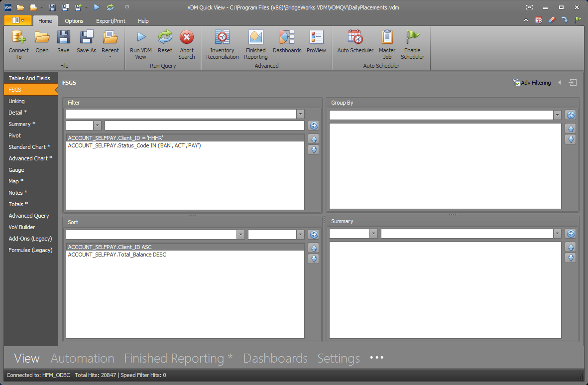Collapse the ribbon with the caret icon
Image resolution: width=588 pixels, height=385 pixels.
coord(526,20)
